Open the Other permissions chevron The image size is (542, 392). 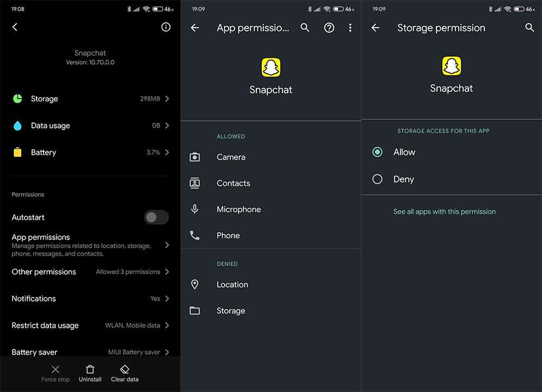coord(167,272)
